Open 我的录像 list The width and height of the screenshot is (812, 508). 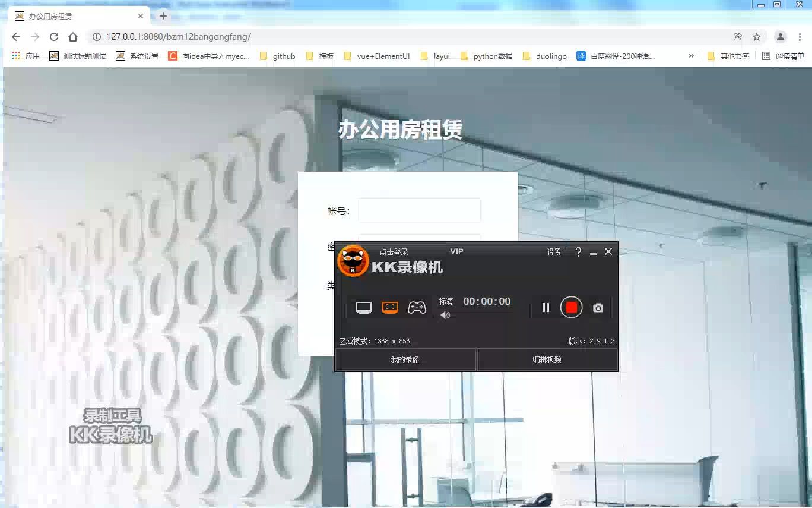[x=405, y=359]
